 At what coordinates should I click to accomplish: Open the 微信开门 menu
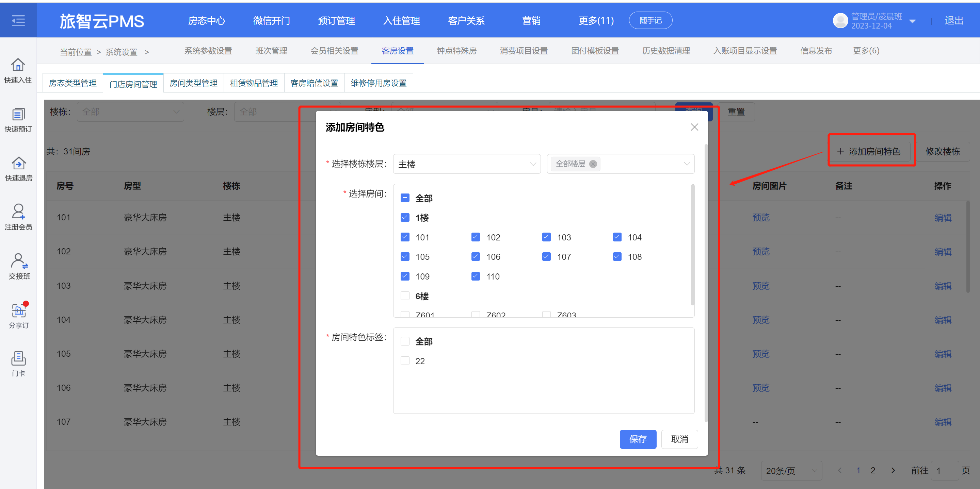coord(271,20)
